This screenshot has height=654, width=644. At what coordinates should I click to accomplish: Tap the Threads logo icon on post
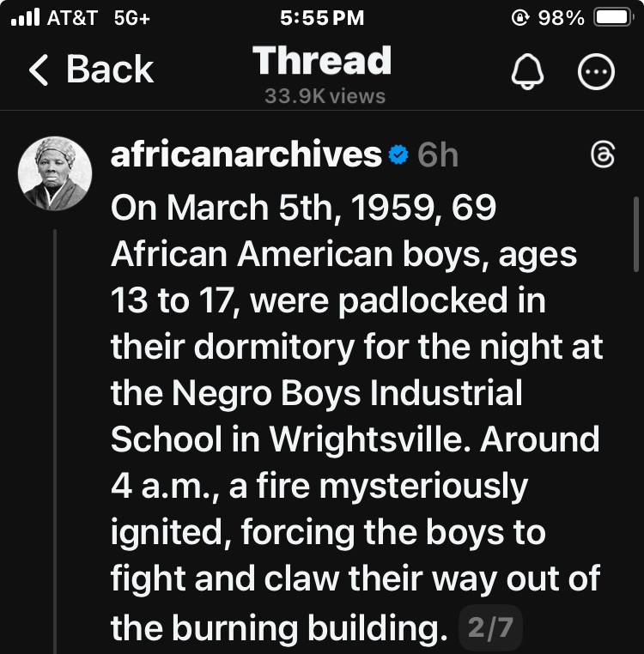point(604,155)
